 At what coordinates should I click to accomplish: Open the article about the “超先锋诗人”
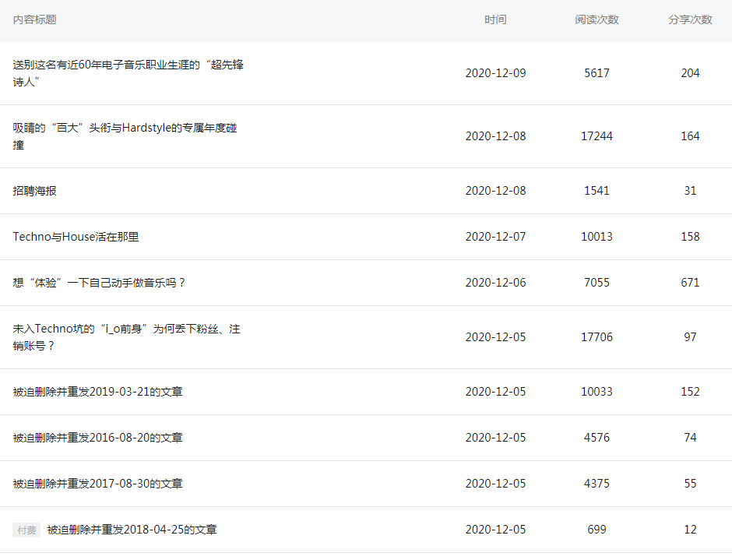coord(128,73)
